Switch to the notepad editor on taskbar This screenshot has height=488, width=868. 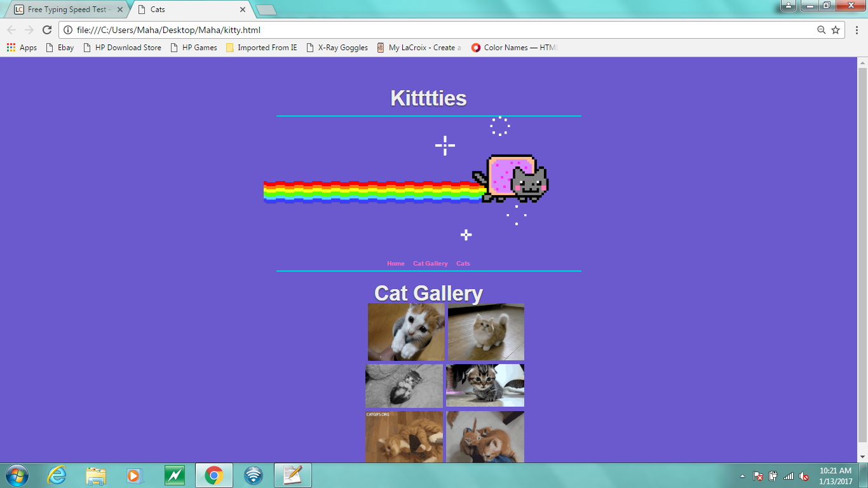coord(292,475)
